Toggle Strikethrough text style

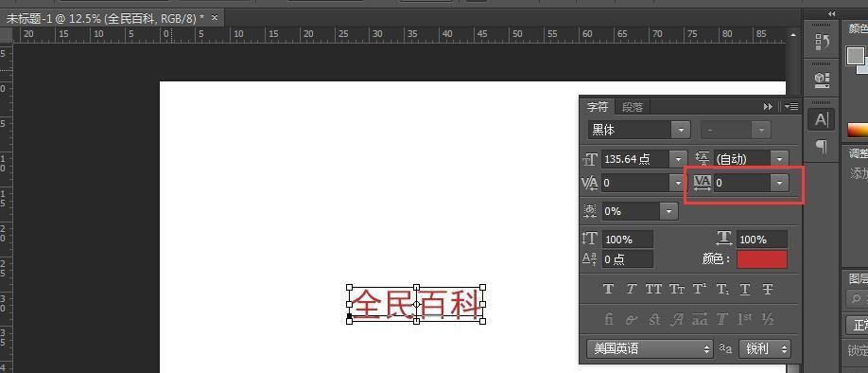pyautogui.click(x=767, y=289)
